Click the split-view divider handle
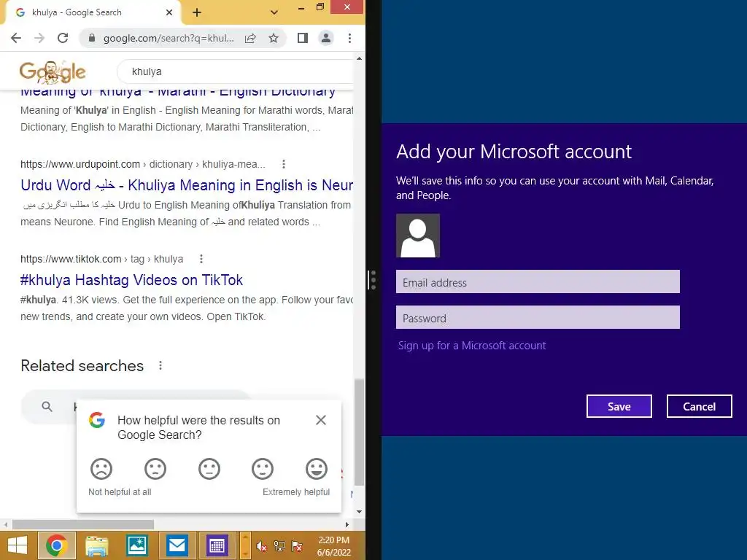The image size is (747, 560). coord(373,280)
